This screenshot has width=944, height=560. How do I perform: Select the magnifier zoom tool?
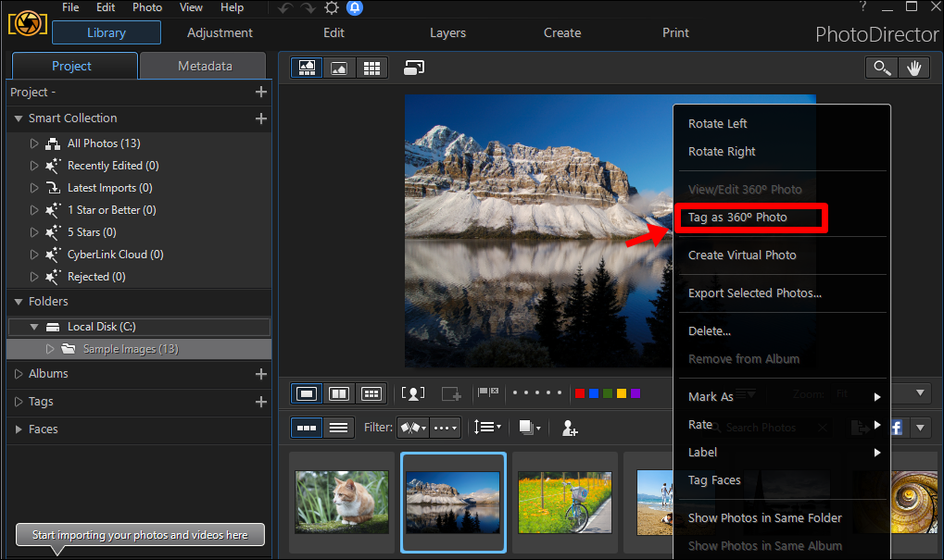882,68
